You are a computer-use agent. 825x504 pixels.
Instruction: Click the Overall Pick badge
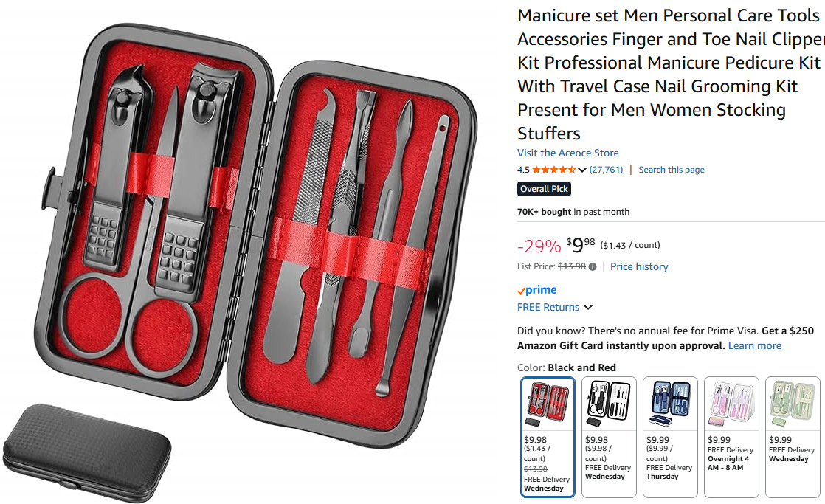(x=544, y=189)
